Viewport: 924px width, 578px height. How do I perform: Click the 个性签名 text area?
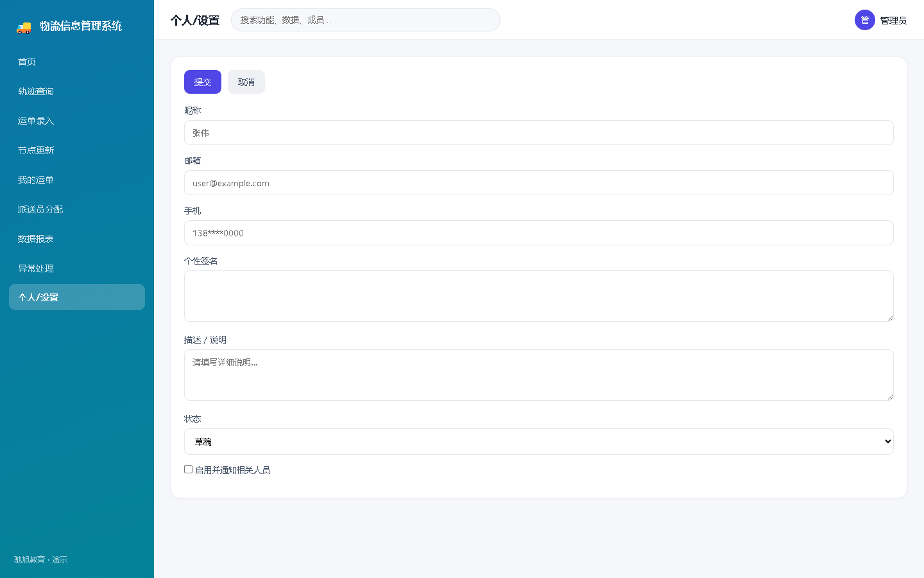coord(539,296)
